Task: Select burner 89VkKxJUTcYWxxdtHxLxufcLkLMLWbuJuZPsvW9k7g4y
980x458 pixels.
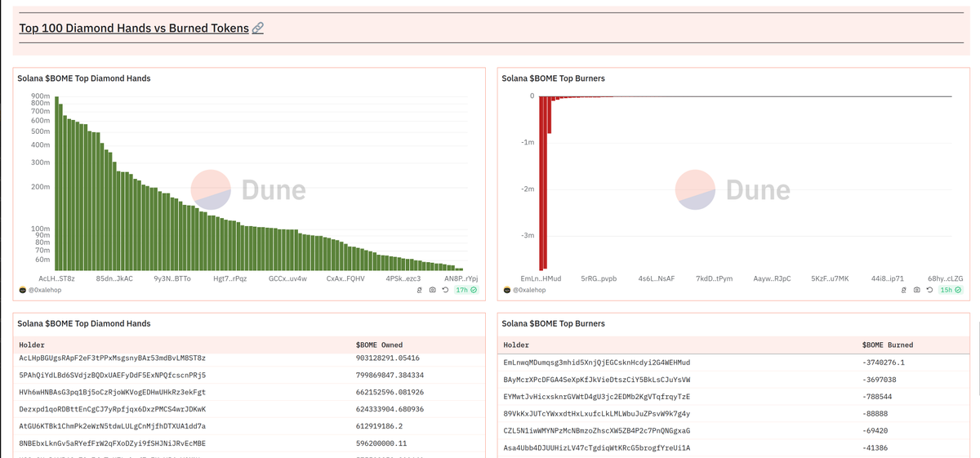Action: point(597,414)
